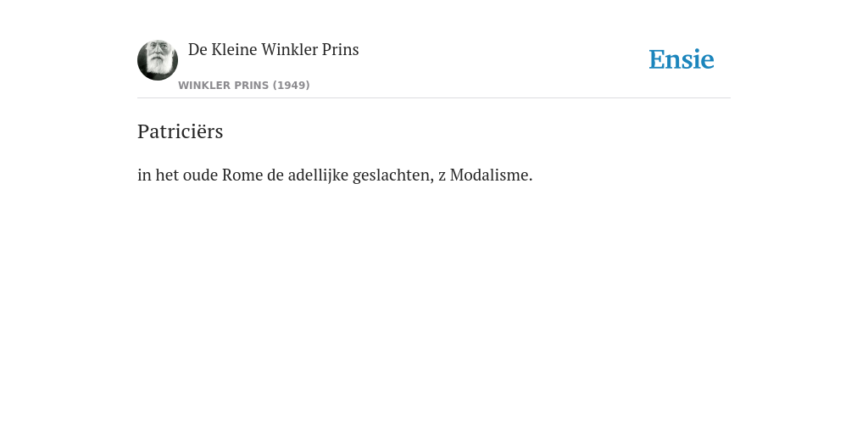Screen dimensions: 868x434
Task: Click the z abbreviation before Modalisme
Action: [x=442, y=176]
